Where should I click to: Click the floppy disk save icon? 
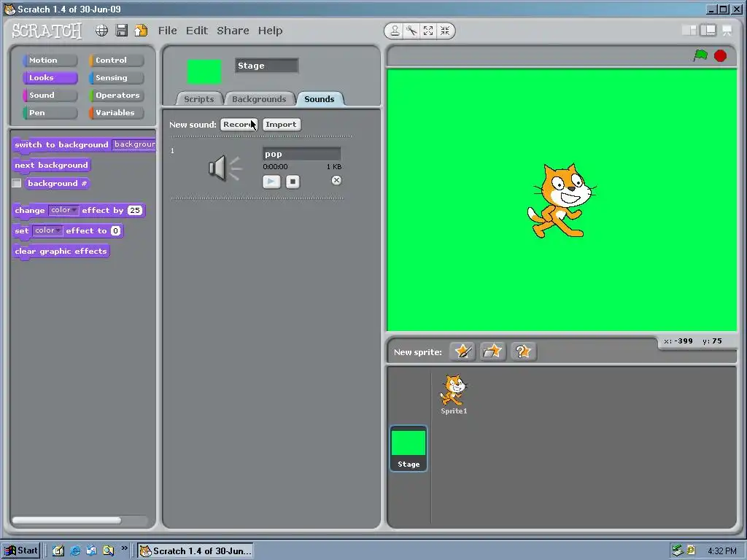(122, 31)
